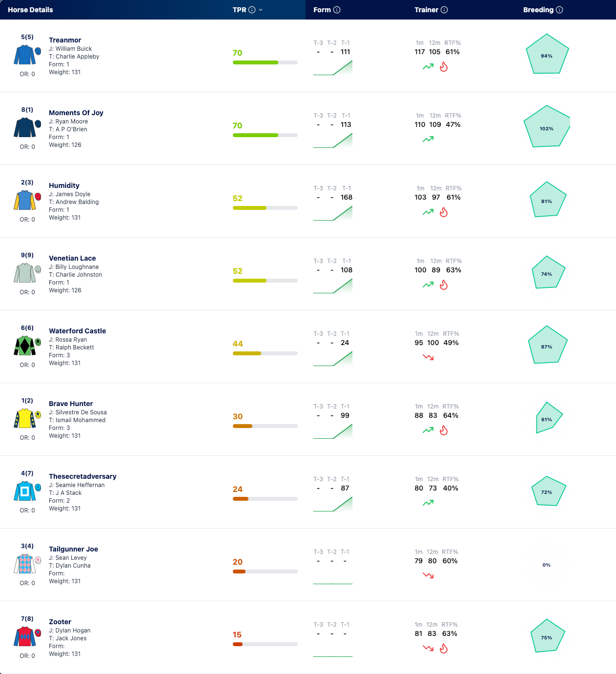Sort by the Trainer column header
The height and width of the screenshot is (674, 616).
tap(427, 10)
